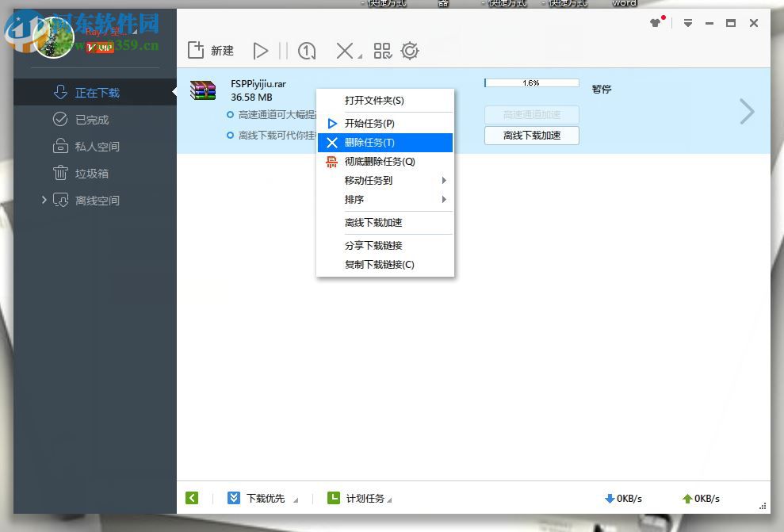
Task: Create a new download task
Action: [210, 50]
